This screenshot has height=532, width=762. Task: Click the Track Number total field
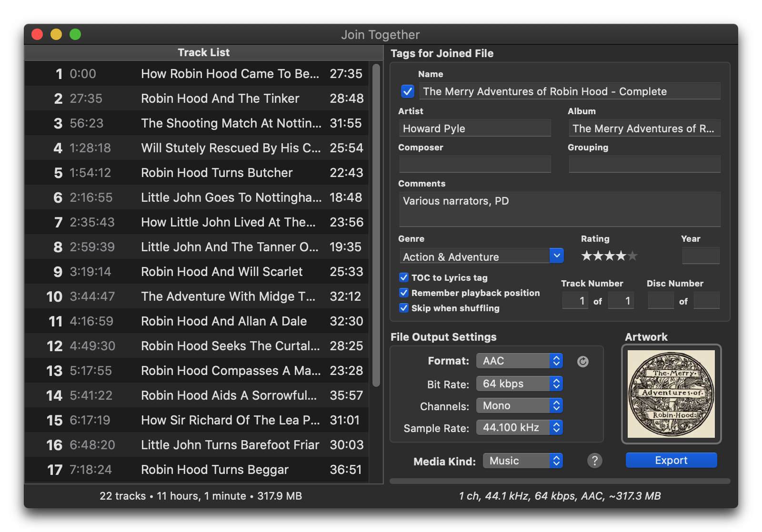click(x=621, y=301)
